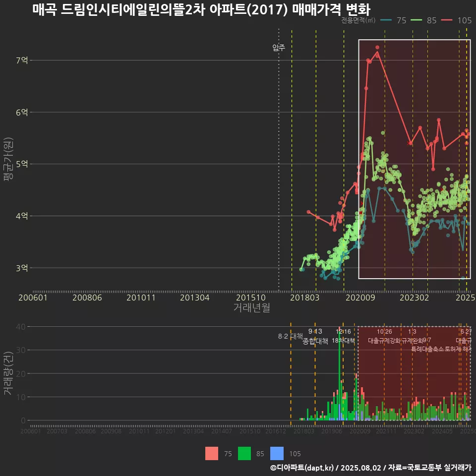Click the red 75 swatch in bottom legend
Viewport: 476px width, 476px height.
pos(212,454)
